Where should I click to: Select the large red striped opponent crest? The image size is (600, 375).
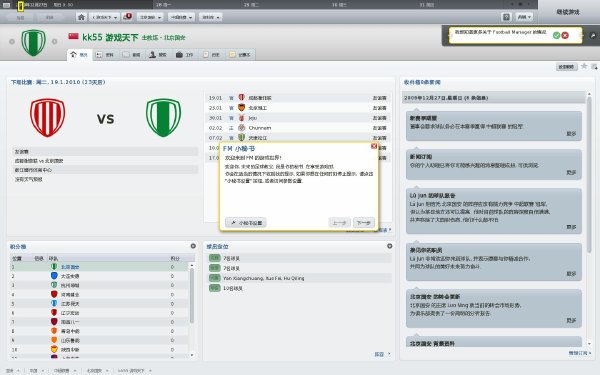[47, 117]
